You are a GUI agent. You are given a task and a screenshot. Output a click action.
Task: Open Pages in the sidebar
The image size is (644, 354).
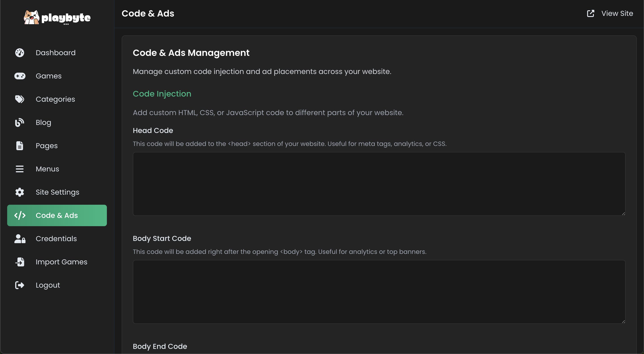point(57,146)
